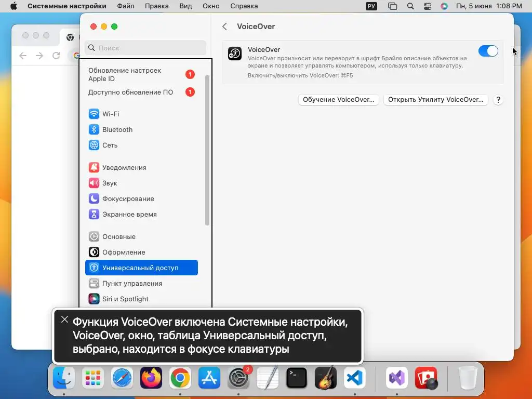Open Launchpad from the Dock
This screenshot has width=532, height=399.
(93, 378)
